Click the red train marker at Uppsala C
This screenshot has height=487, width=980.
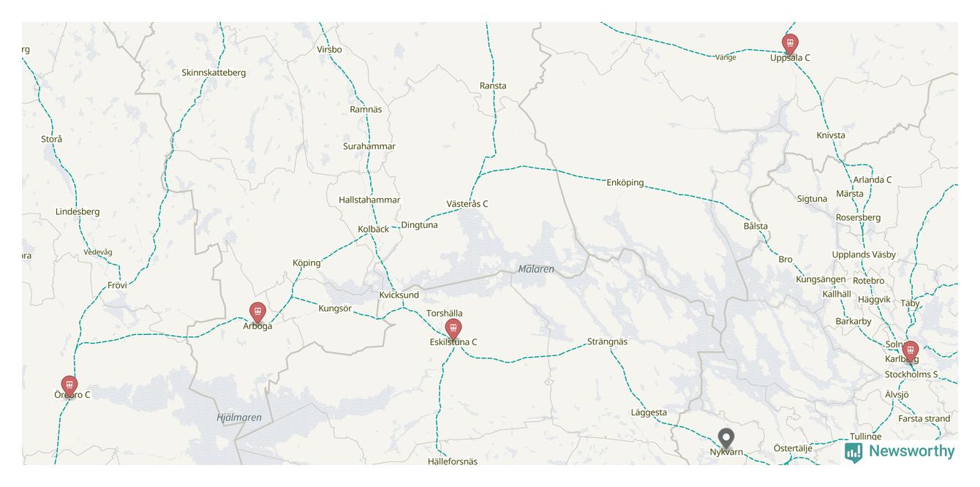[790, 44]
